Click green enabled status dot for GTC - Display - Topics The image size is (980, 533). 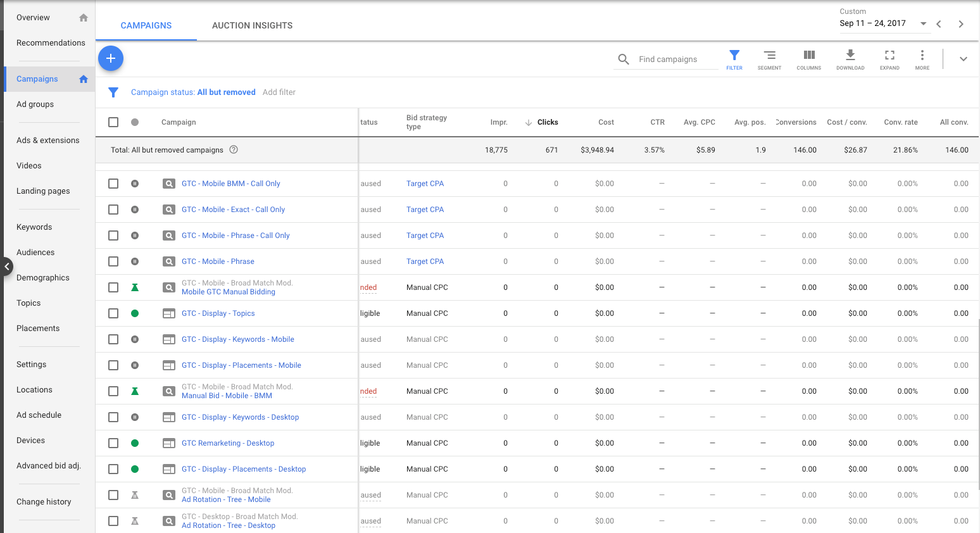[x=135, y=313]
